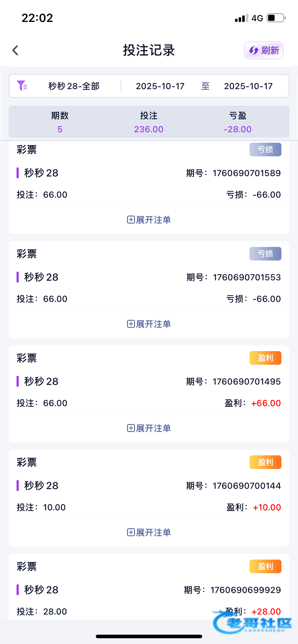Viewport: 298px width, 644px height.
Task: Expand bet slip for period 1760690701495
Action: click(x=149, y=428)
